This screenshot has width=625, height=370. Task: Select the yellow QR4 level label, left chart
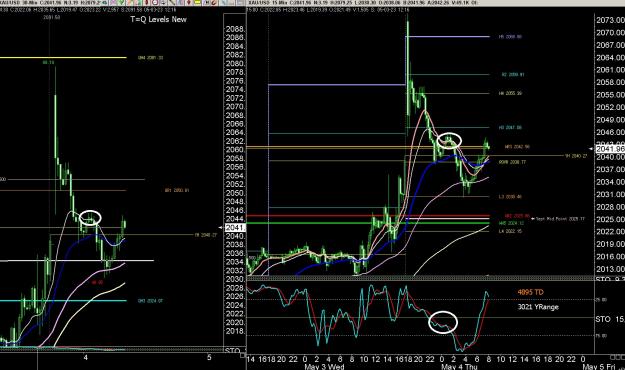pos(150,57)
